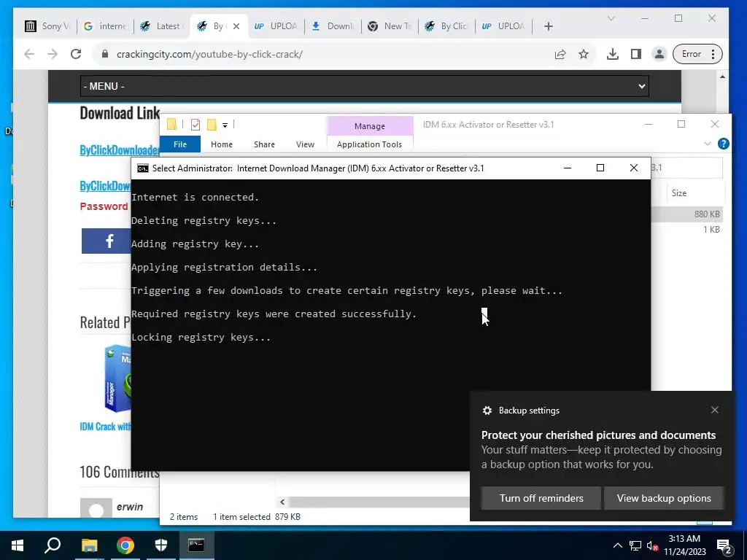Screen dimensions: 747x560
Task: Open taskbar Search magnifier
Action: [x=53, y=545]
